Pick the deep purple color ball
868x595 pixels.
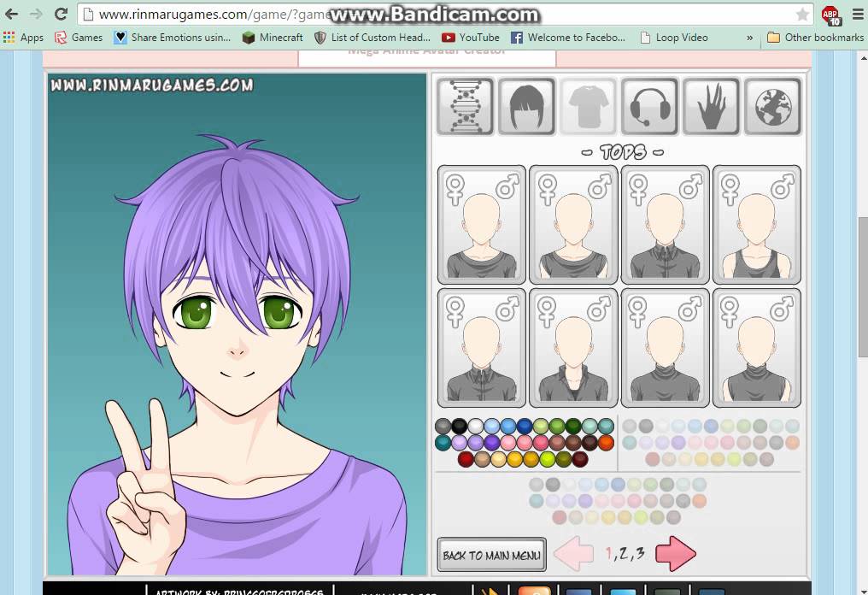(491, 443)
